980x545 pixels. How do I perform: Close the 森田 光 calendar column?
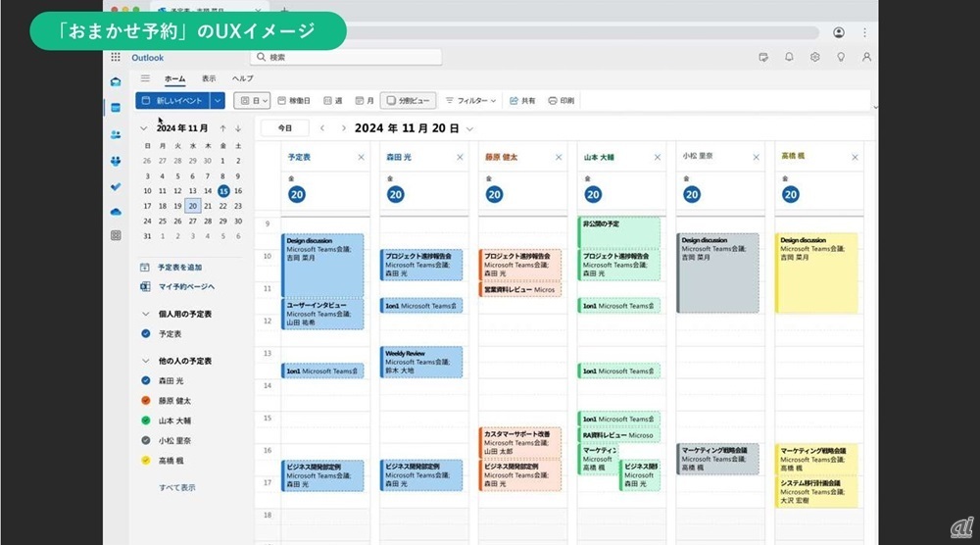(x=460, y=158)
